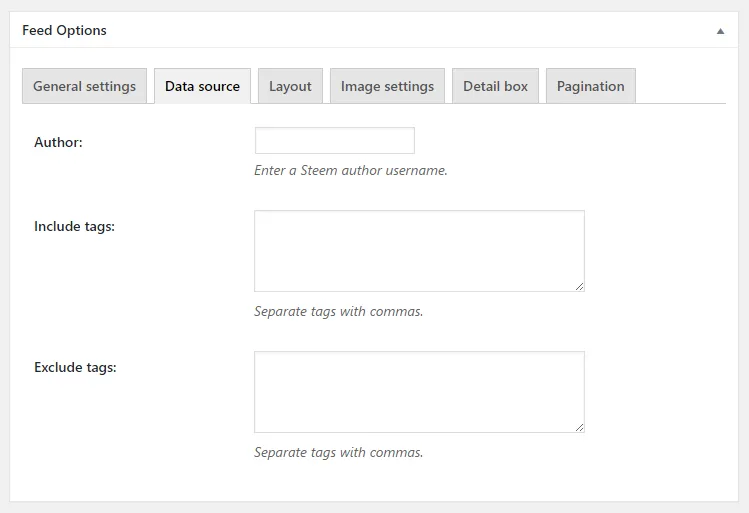Click the Include tags: label
The width and height of the screenshot is (749, 513).
[x=75, y=226]
